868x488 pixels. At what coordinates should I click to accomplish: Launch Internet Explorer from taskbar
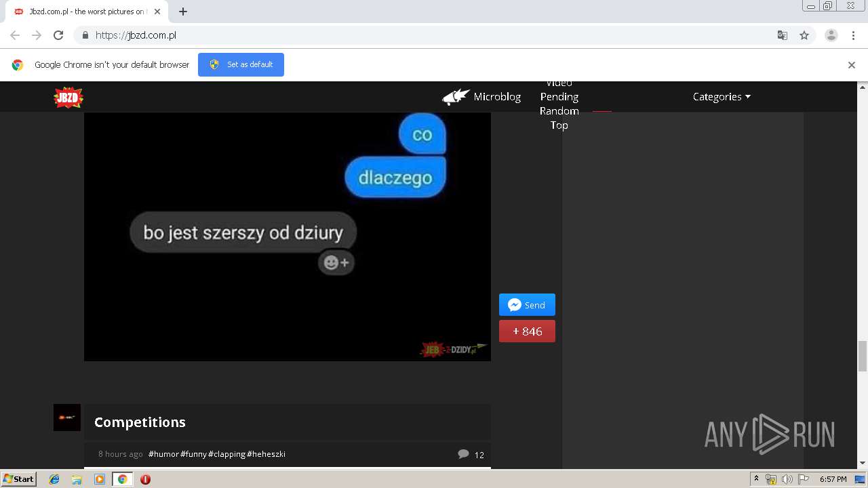tap(54, 479)
